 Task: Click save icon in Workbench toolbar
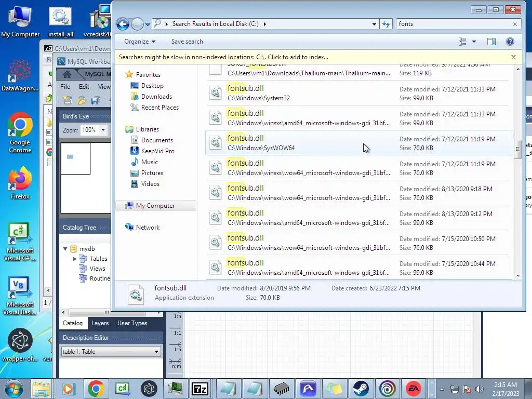click(x=96, y=100)
